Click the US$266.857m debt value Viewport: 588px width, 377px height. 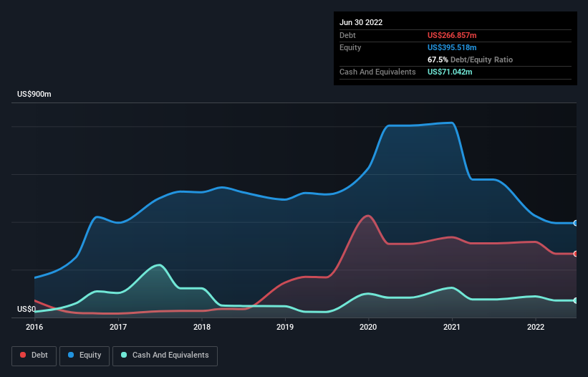click(x=452, y=35)
